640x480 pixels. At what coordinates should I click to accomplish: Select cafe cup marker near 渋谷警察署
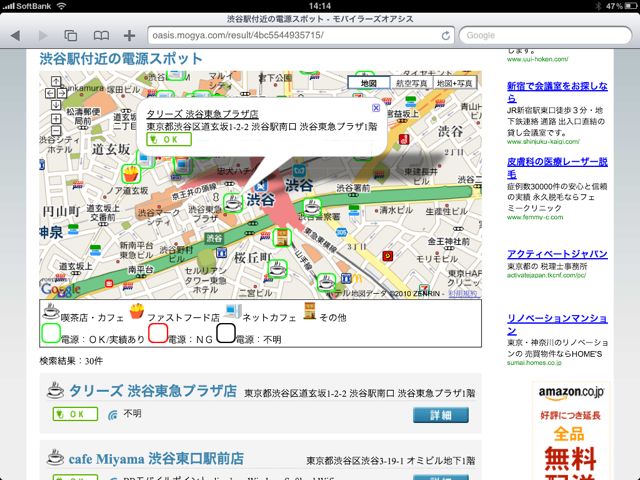click(312, 207)
